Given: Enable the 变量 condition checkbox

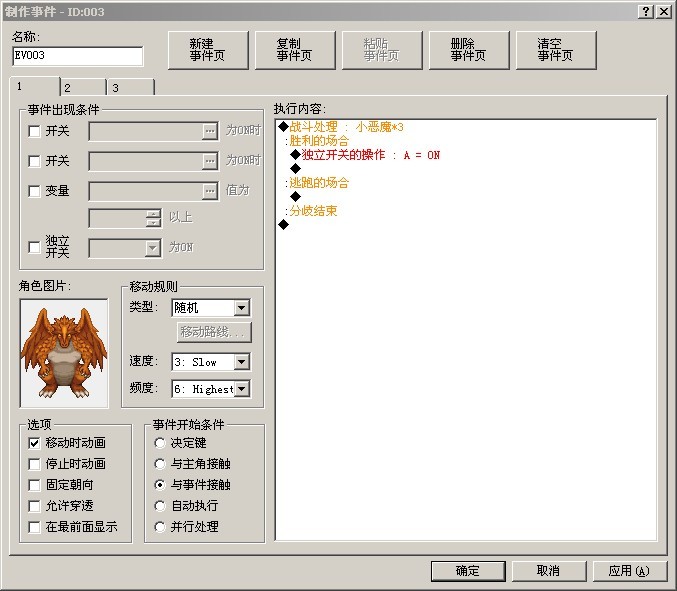Looking at the screenshot, I should click(x=34, y=191).
